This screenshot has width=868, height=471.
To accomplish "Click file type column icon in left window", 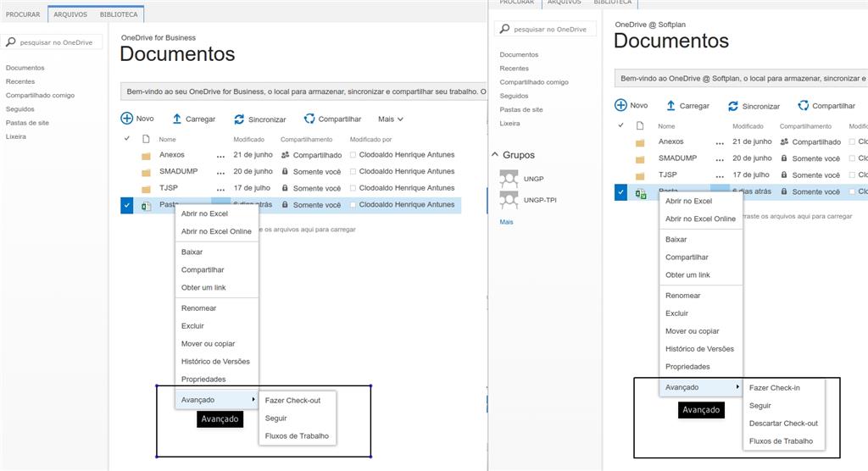I will tap(146, 139).
